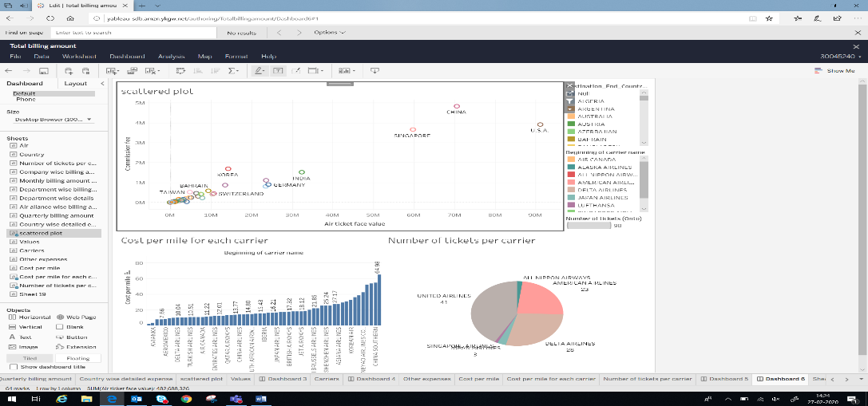Image resolution: width=868 pixels, height=406 pixels.
Task: Remove scattered plot from dashboard with X icon
Action: (569, 85)
